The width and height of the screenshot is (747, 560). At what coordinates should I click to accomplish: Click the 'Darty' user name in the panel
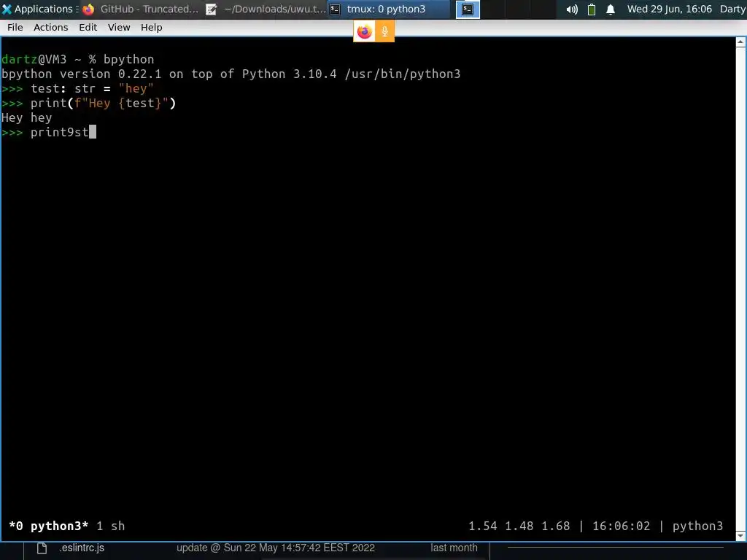point(732,9)
